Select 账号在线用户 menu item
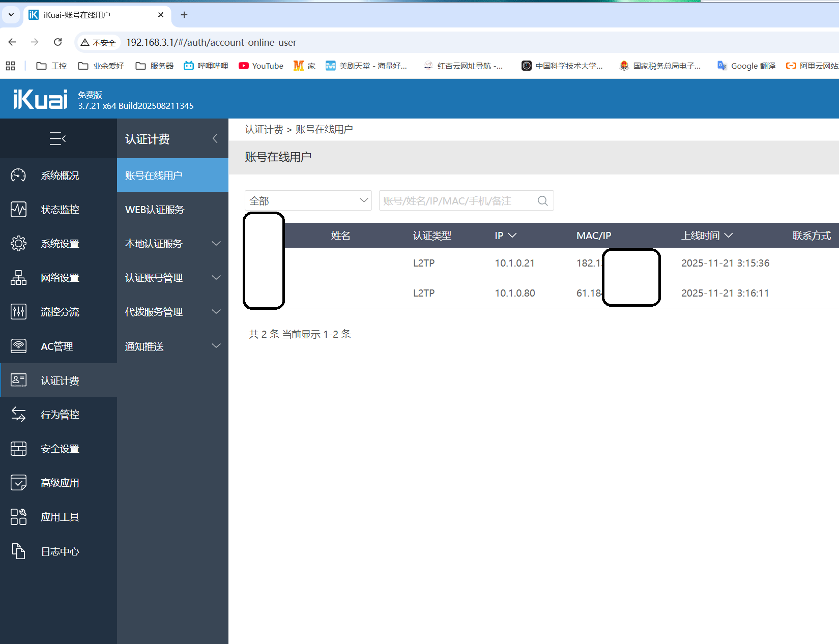 tap(154, 175)
